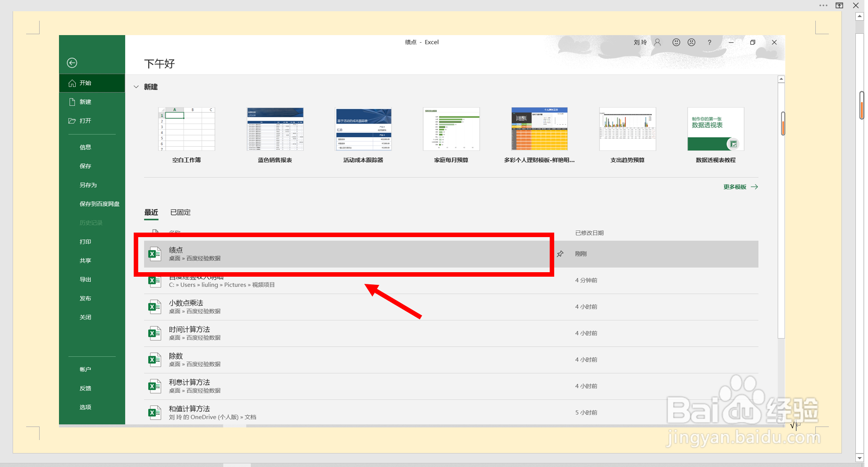The width and height of the screenshot is (868, 467).
Task: Click the Excel icon beside 除数
Action: [x=155, y=360]
